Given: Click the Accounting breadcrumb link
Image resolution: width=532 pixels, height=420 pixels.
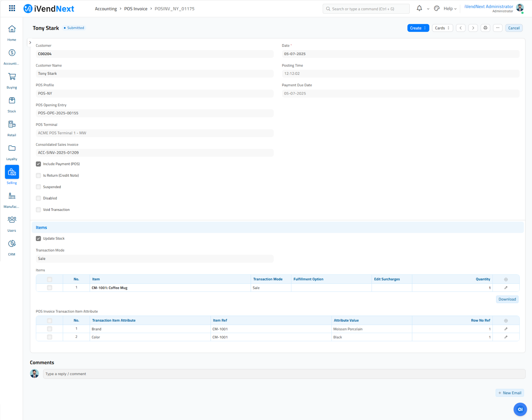Looking at the screenshot, I should click(106, 9).
